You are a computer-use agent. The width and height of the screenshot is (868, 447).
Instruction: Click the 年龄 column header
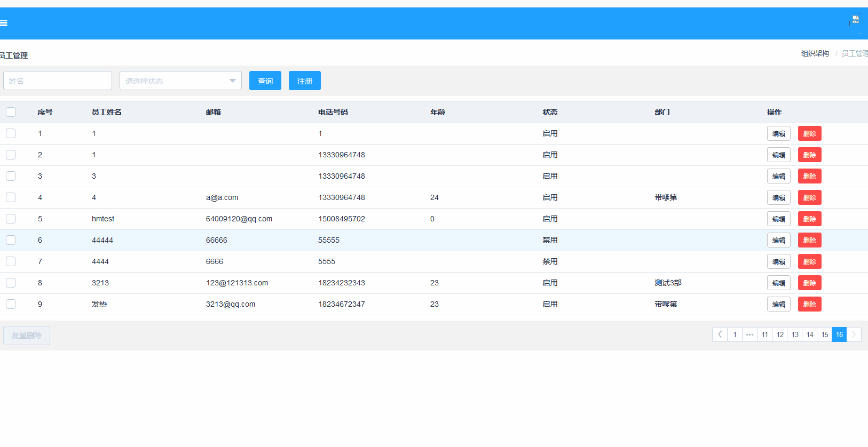438,112
